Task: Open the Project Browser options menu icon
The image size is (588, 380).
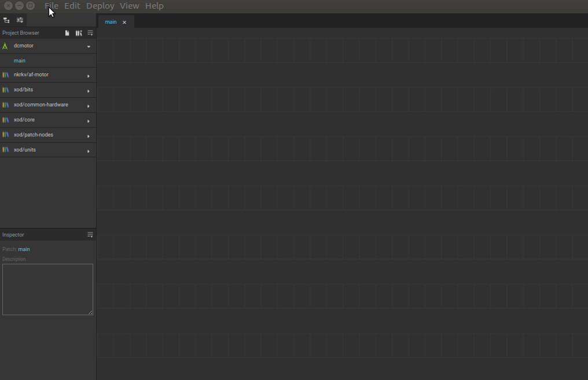Action: click(90, 33)
